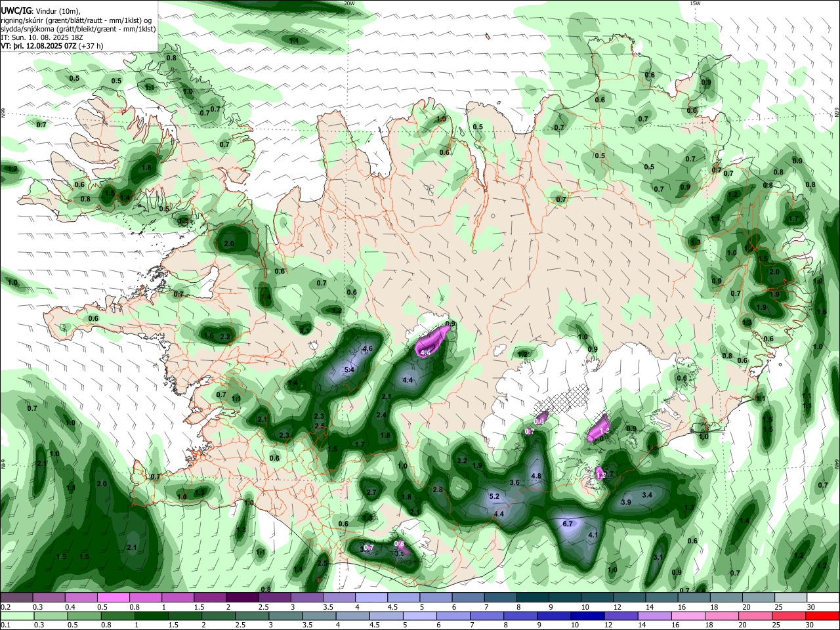The image size is (840, 630).
Task: Click the dark purple swatch labeled 2 in the upper legend
Action: tap(241, 597)
